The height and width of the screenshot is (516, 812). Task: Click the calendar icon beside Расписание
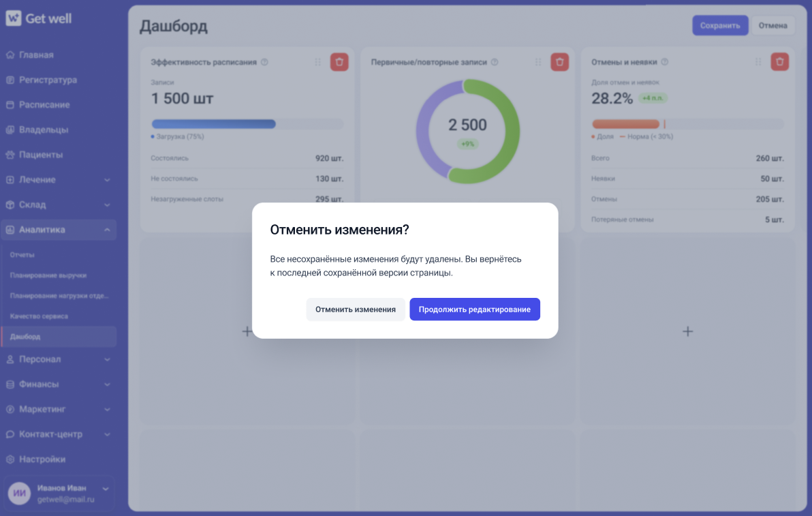click(10, 105)
